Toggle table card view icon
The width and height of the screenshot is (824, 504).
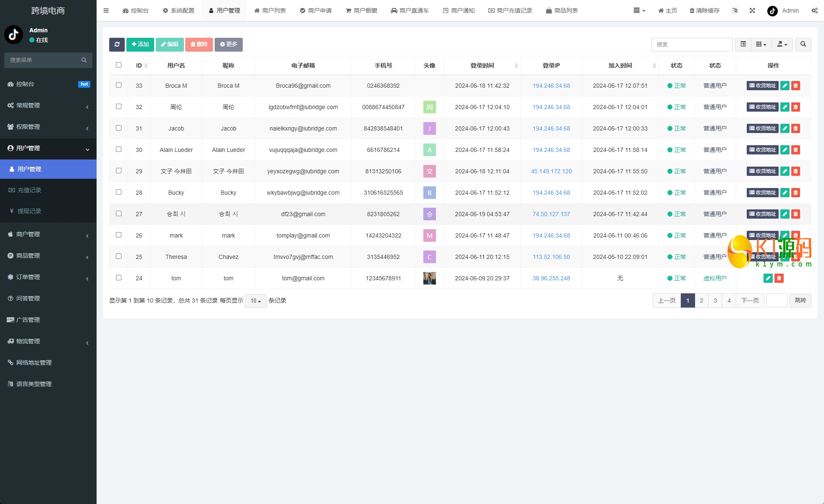743,44
